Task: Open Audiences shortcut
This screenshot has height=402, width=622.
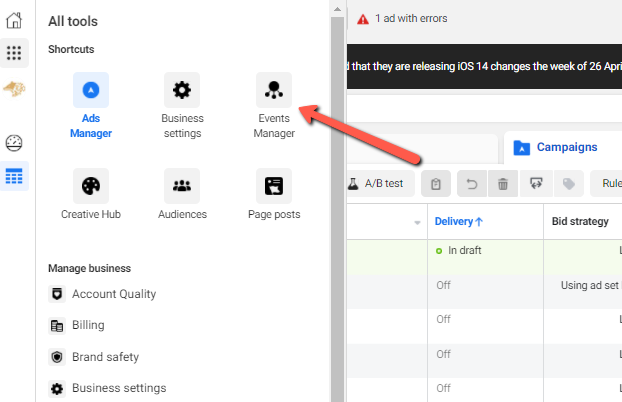Action: pos(182,194)
